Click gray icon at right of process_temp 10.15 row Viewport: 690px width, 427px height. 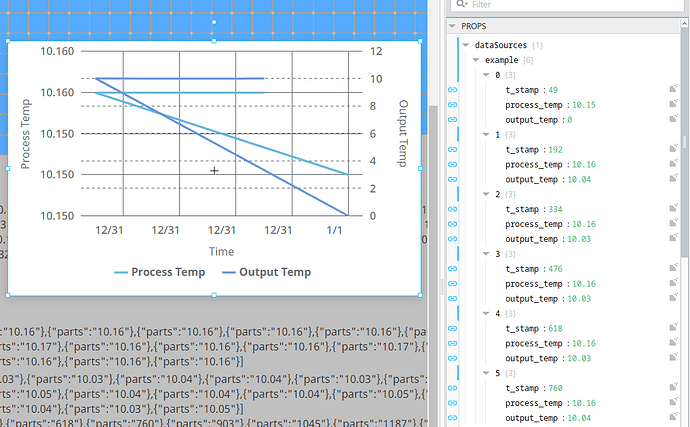[x=673, y=104]
